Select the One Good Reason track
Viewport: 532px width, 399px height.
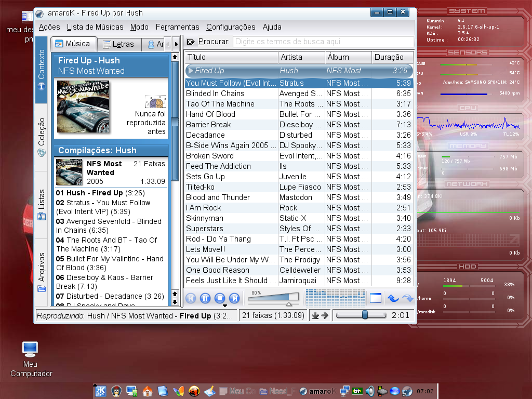[x=299, y=270]
